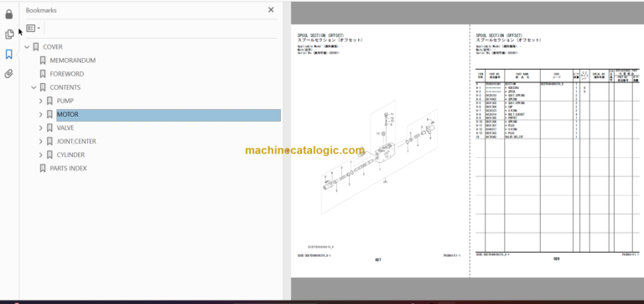The width and height of the screenshot is (644, 304).
Task: Expand the MOTOR bookmark
Action: 40,115
